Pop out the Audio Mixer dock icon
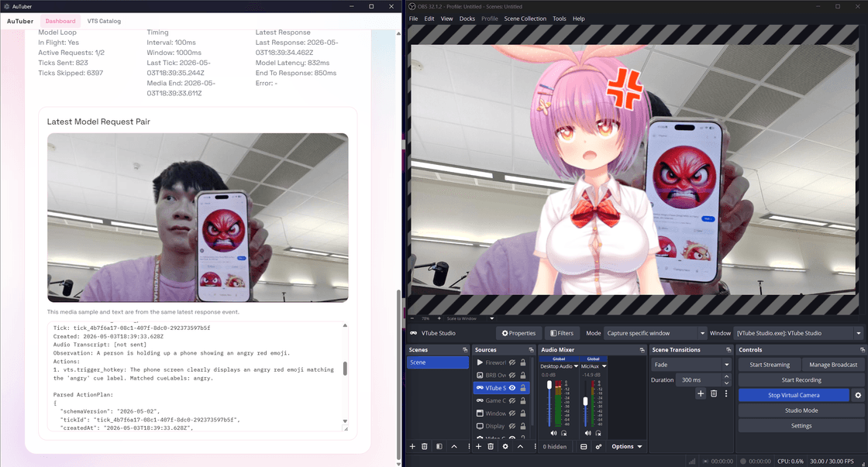868x467 pixels. pos(642,350)
